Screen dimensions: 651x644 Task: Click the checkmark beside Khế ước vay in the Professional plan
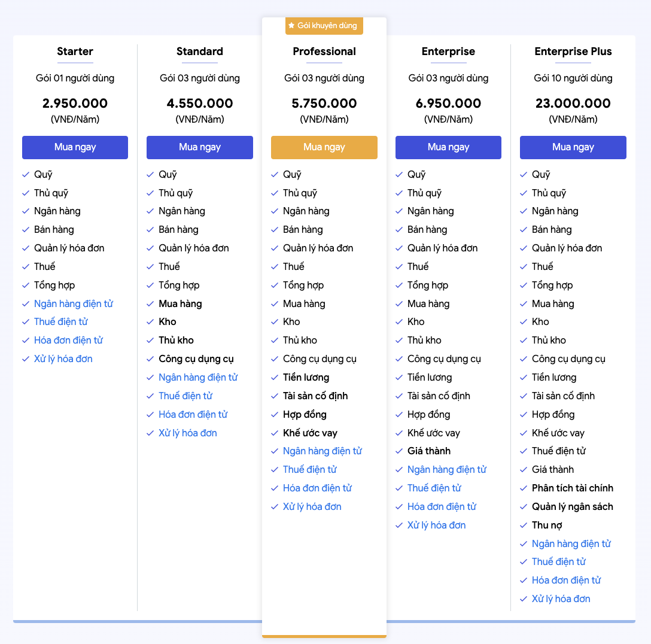[x=275, y=433]
